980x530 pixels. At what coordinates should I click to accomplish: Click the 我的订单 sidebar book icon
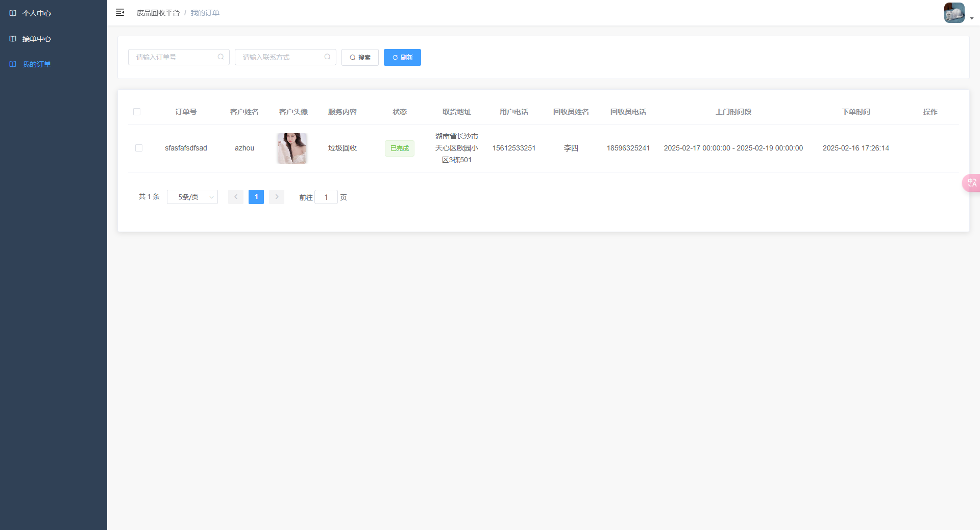[x=13, y=64]
